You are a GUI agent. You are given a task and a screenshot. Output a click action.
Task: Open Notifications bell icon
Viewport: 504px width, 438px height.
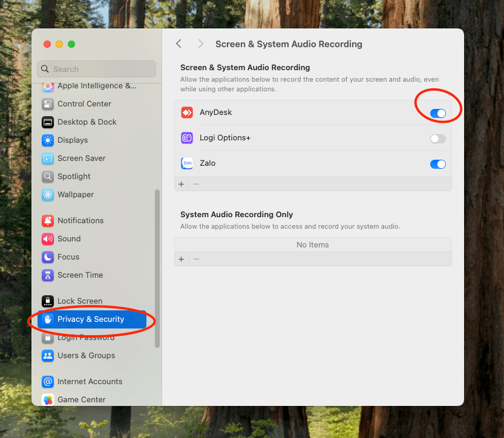(x=48, y=220)
